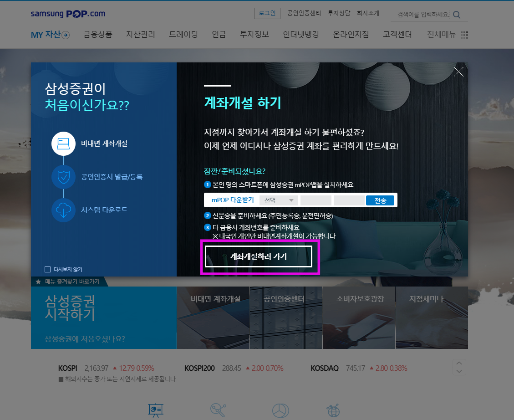This screenshot has height=420, width=514.
Task: Open the 회사소개 link
Action: point(368,13)
